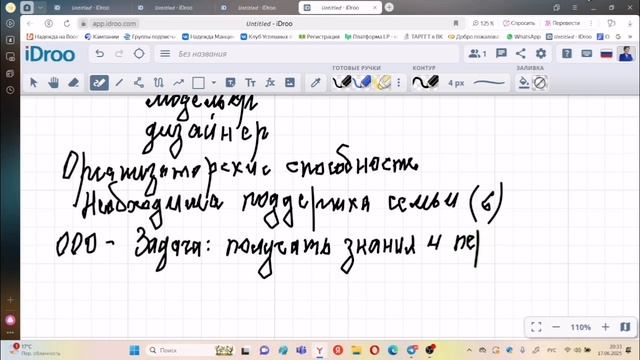The width and height of the screenshot is (640, 360).
Task: Redo the last action
Action: pyautogui.click(x=119, y=53)
